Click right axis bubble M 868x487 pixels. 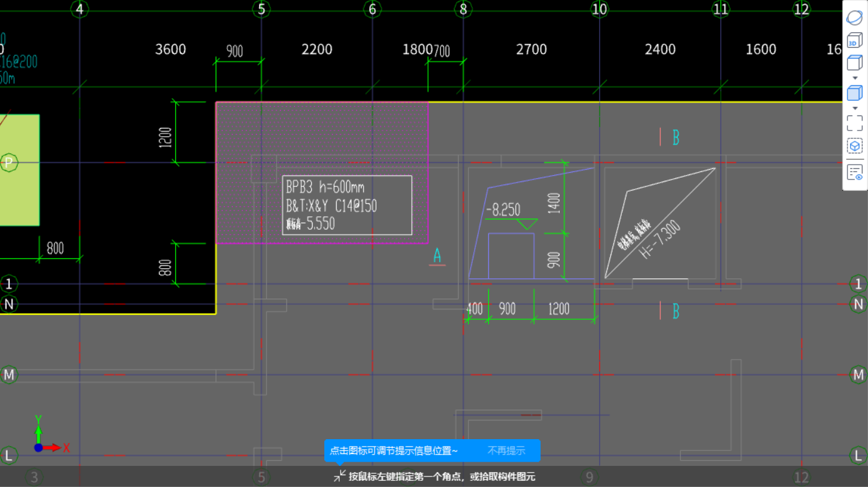pos(859,375)
